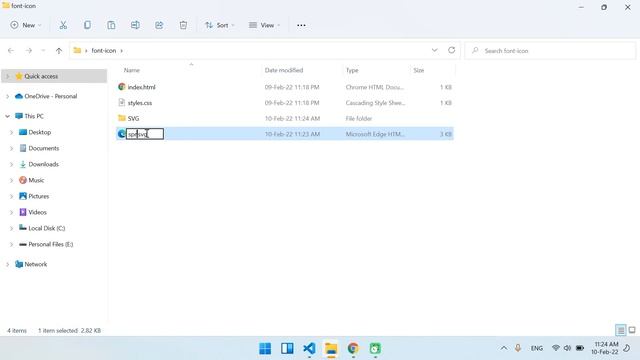Screen dimensions: 640x360
Task: Click the Copy icon in toolbar
Action: (x=87, y=25)
